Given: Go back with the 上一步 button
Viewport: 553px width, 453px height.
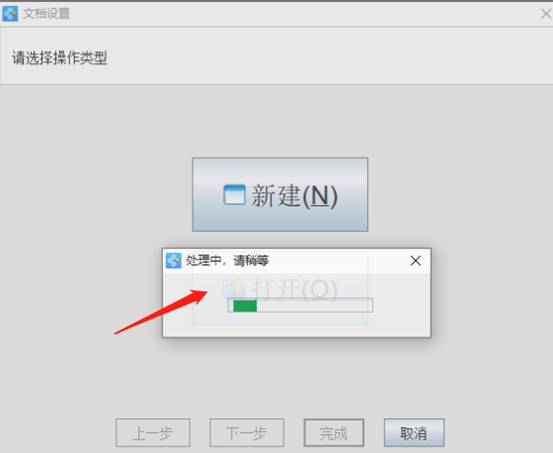Looking at the screenshot, I should pos(153,433).
